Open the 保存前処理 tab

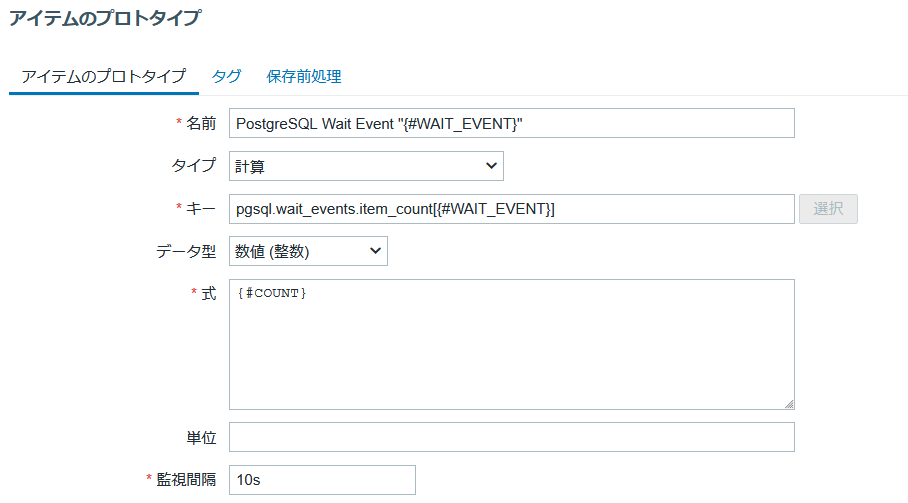[304, 76]
